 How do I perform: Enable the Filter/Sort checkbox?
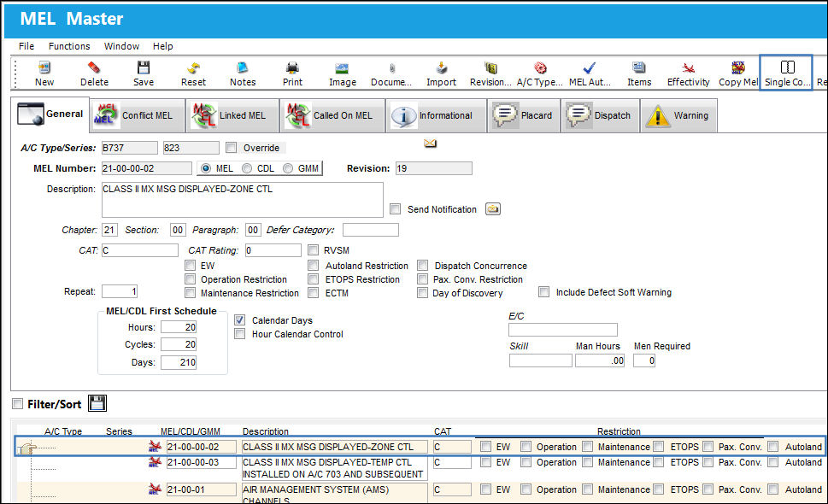point(17,404)
